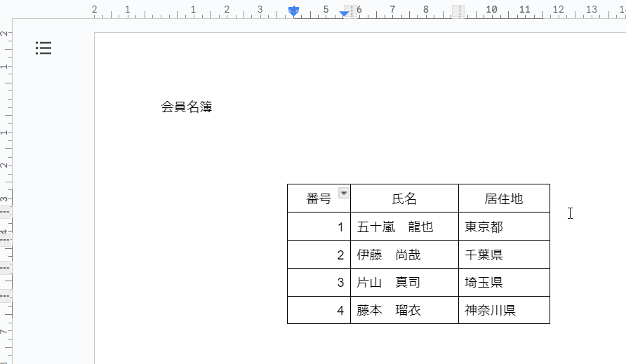The width and height of the screenshot is (626, 364).
Task: Click the name 五十嵐 龍也
Action: coord(395,227)
